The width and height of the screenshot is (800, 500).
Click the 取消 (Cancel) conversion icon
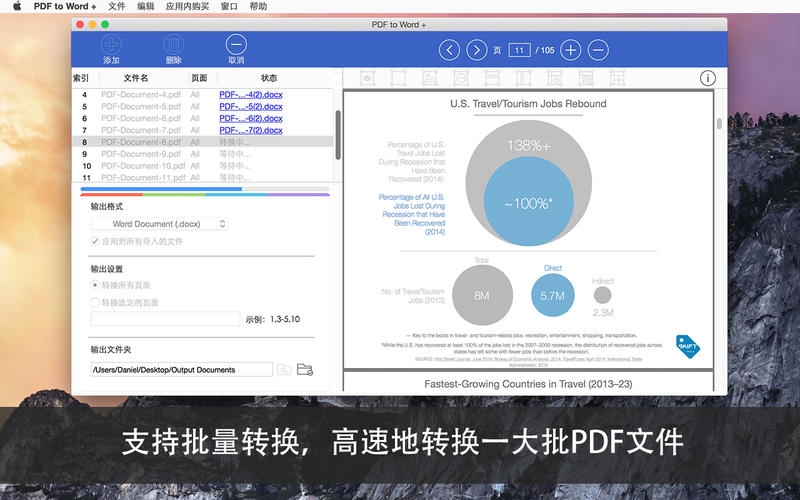[236, 45]
